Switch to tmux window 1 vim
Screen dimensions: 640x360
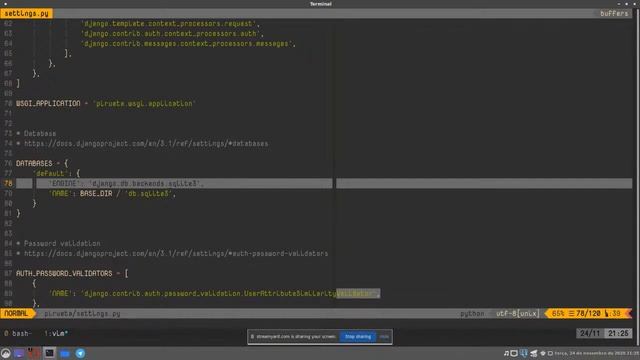click(x=56, y=333)
